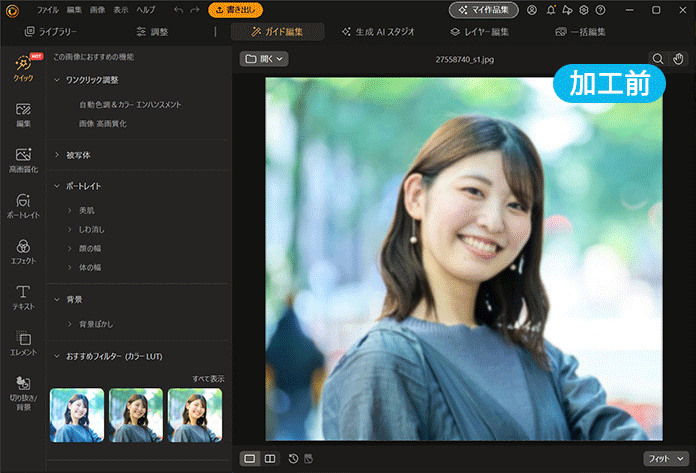Viewport: 696px width, 473px height.
Task: Switch to split compare view mode
Action: (x=270, y=458)
